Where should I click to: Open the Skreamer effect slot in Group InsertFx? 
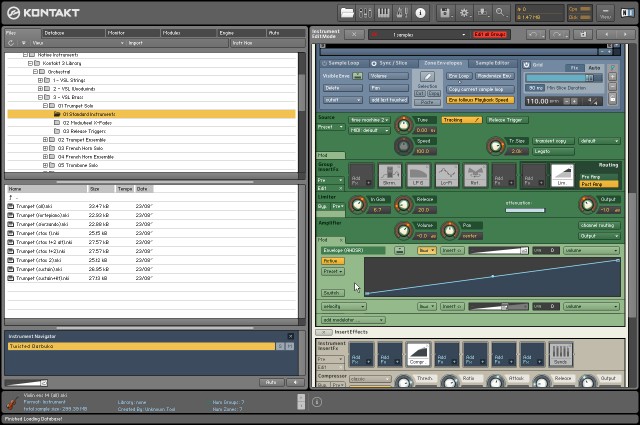[x=389, y=175]
